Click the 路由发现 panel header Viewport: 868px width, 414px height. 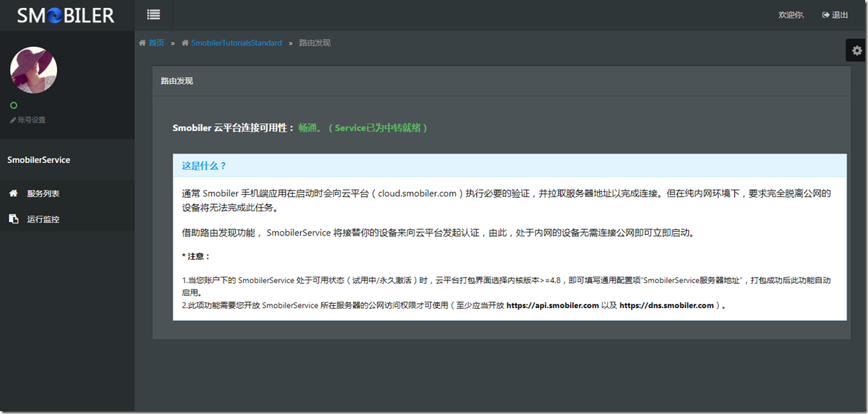coord(501,81)
